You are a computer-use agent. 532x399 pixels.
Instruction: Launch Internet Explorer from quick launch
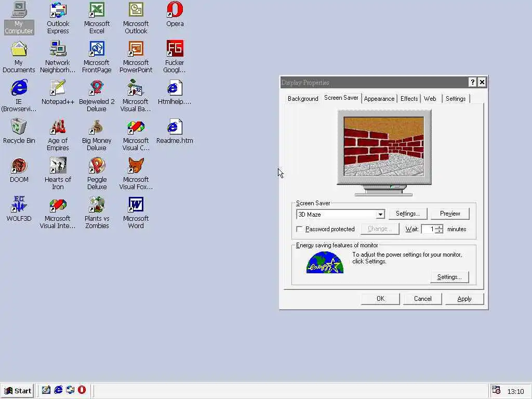point(58,390)
